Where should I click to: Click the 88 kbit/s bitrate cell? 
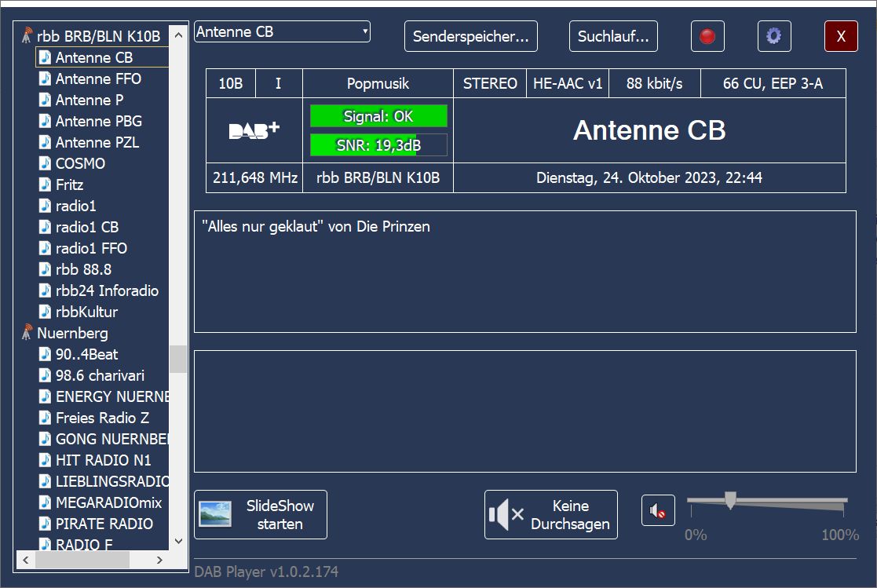(654, 83)
